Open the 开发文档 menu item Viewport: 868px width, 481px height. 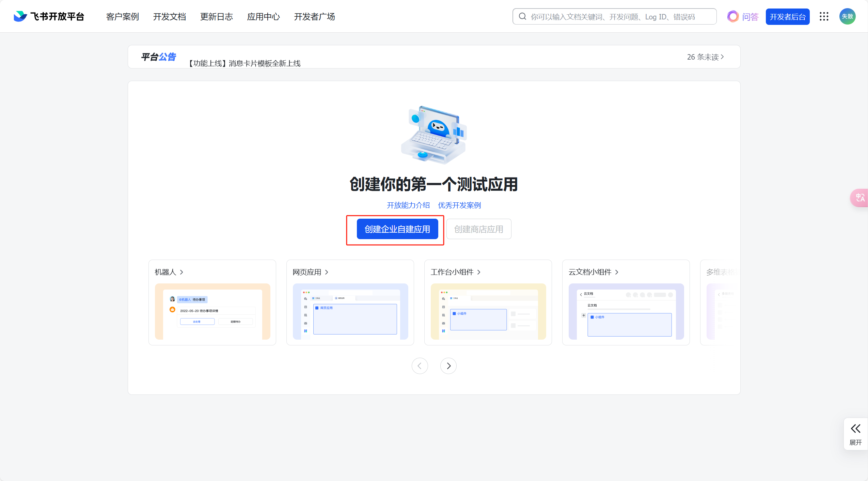(x=169, y=16)
